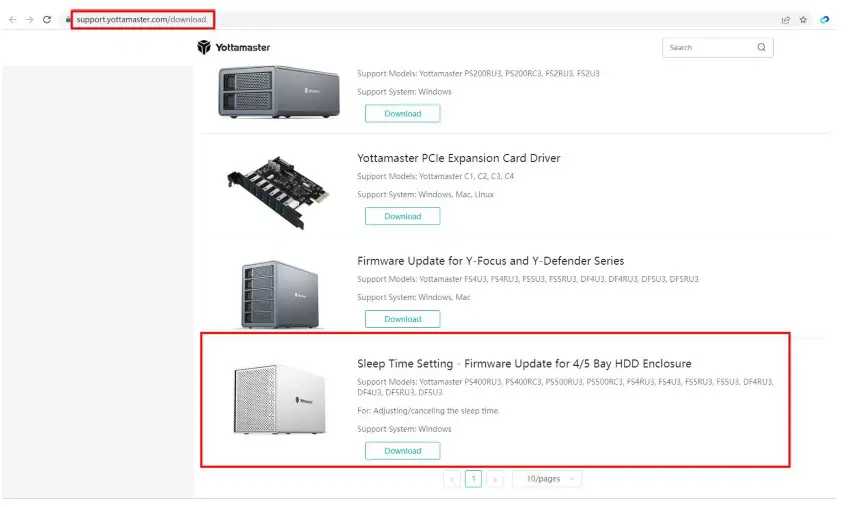
Task: Go to next page of results
Action: pos(495,479)
